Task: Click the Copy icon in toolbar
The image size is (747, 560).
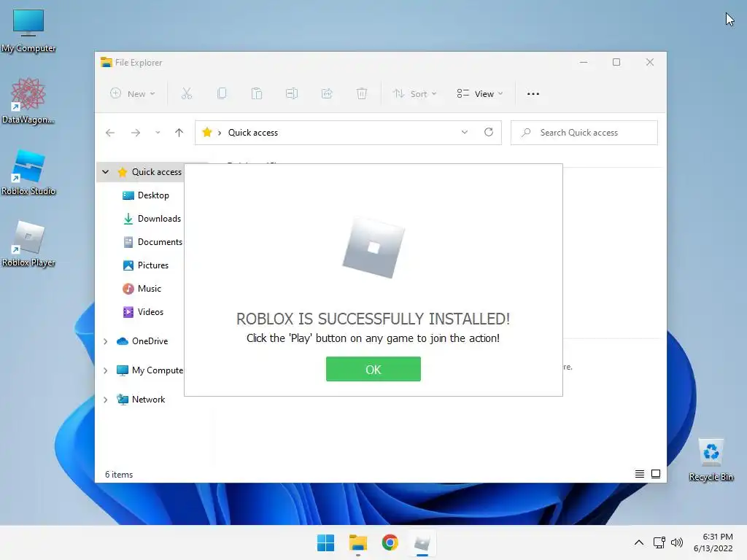Action: pyautogui.click(x=222, y=94)
